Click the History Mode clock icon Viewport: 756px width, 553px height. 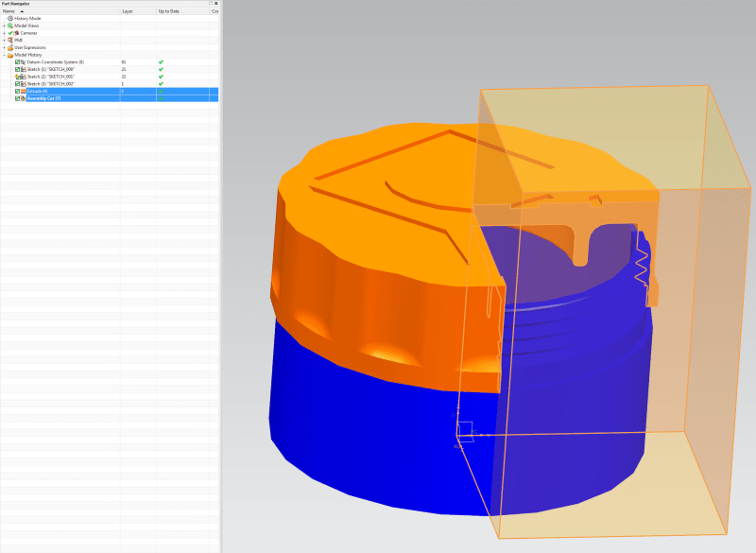coord(10,18)
